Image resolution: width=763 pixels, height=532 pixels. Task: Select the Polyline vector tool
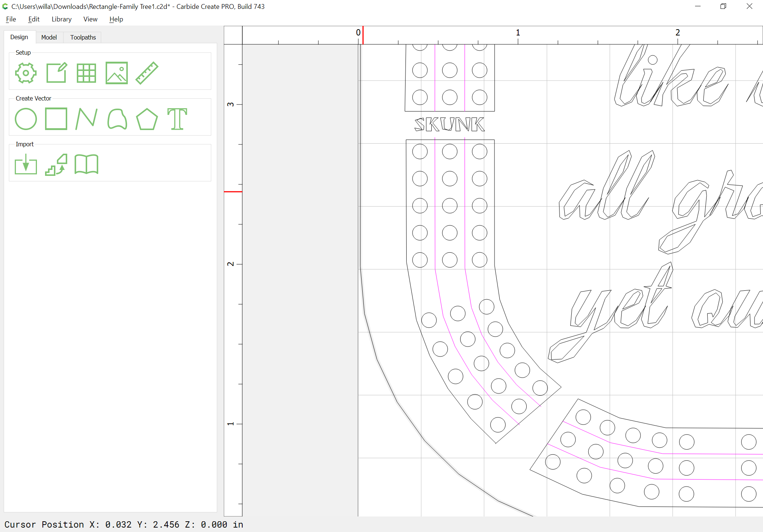tap(86, 119)
